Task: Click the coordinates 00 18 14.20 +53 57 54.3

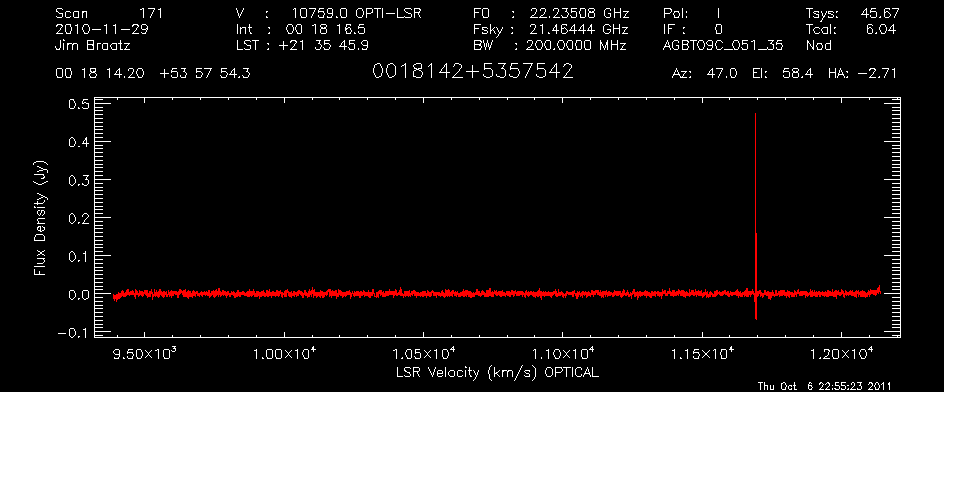Action: coord(153,74)
